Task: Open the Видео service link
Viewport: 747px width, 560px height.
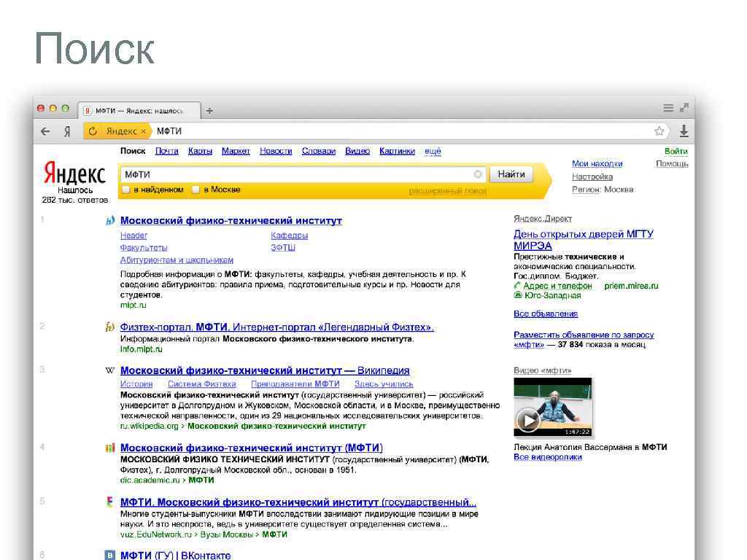Action: tap(357, 151)
